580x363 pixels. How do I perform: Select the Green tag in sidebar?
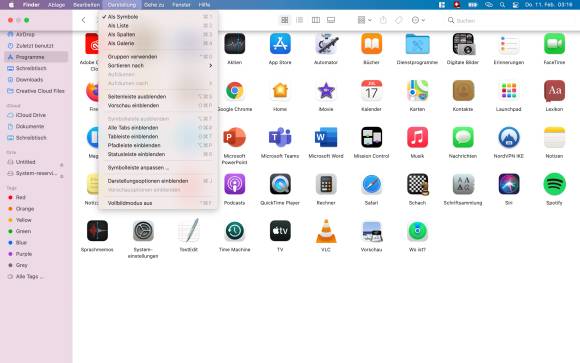[36, 231]
